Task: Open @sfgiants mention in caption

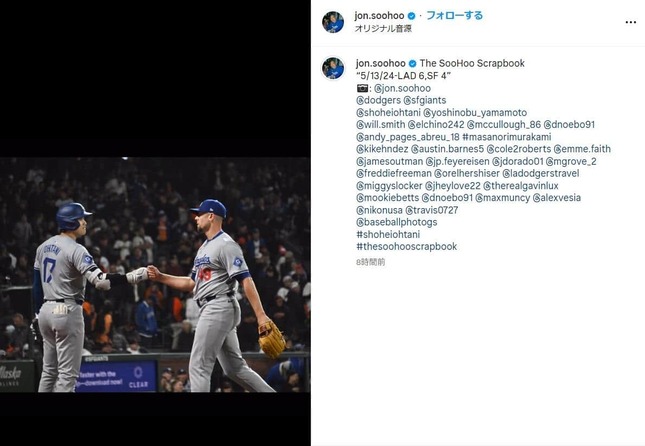Action: [425, 100]
